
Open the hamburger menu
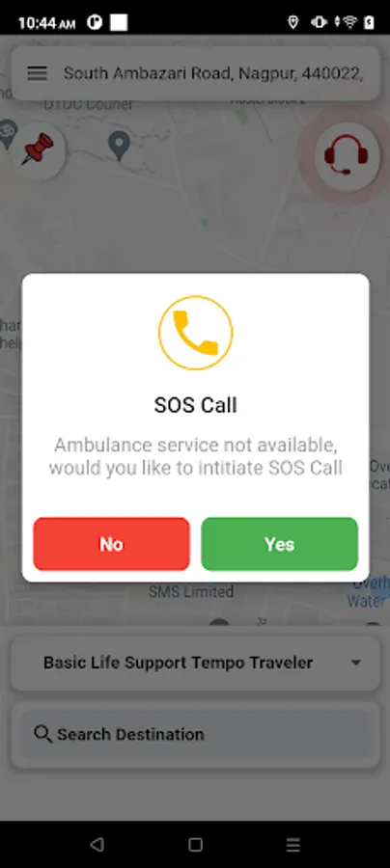(37, 73)
